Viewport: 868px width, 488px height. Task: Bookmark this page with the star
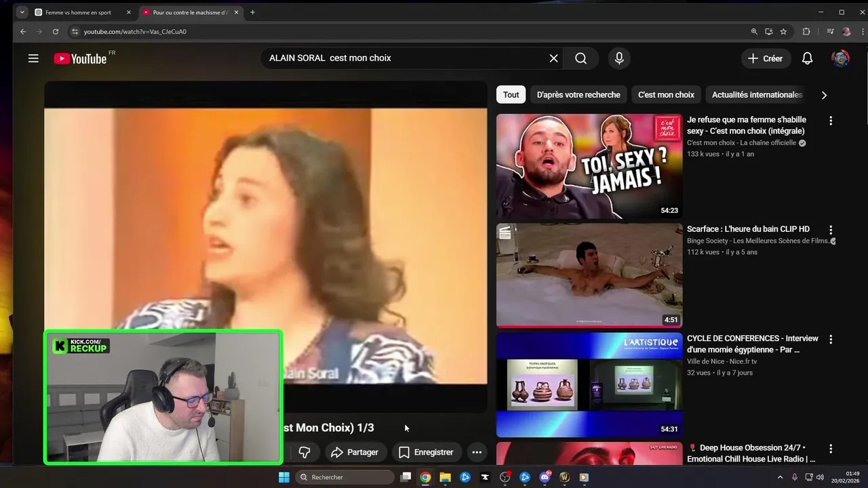click(x=783, y=31)
